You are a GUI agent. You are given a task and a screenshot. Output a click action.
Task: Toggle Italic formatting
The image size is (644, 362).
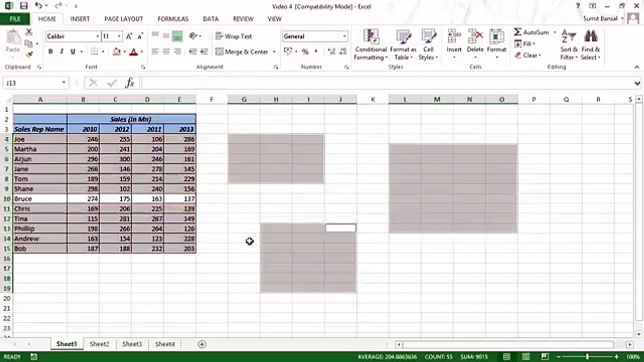click(61, 51)
